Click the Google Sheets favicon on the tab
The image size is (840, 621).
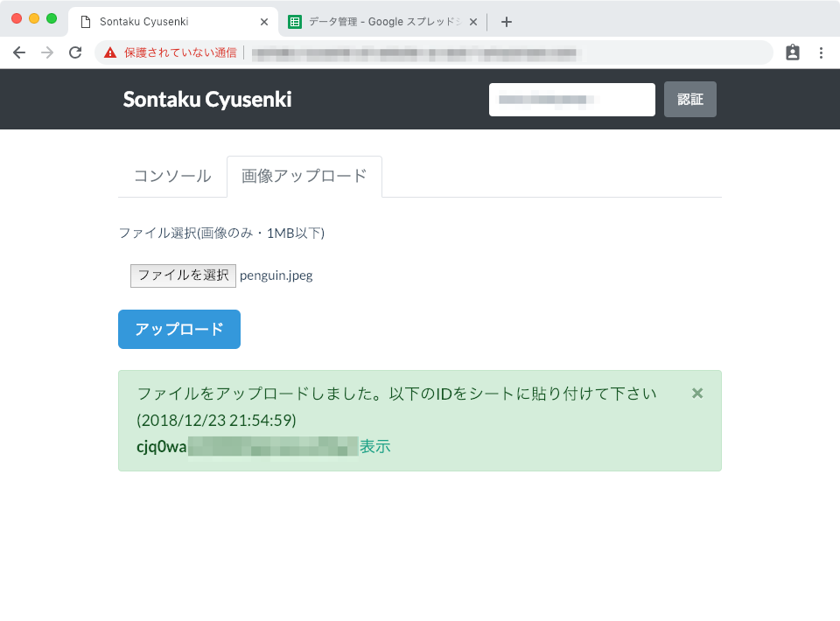295,21
